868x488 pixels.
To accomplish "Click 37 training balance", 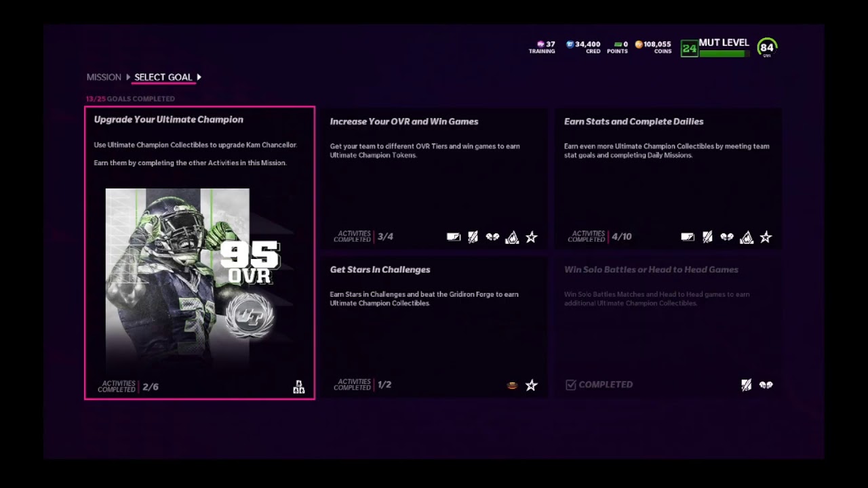I will tap(551, 44).
